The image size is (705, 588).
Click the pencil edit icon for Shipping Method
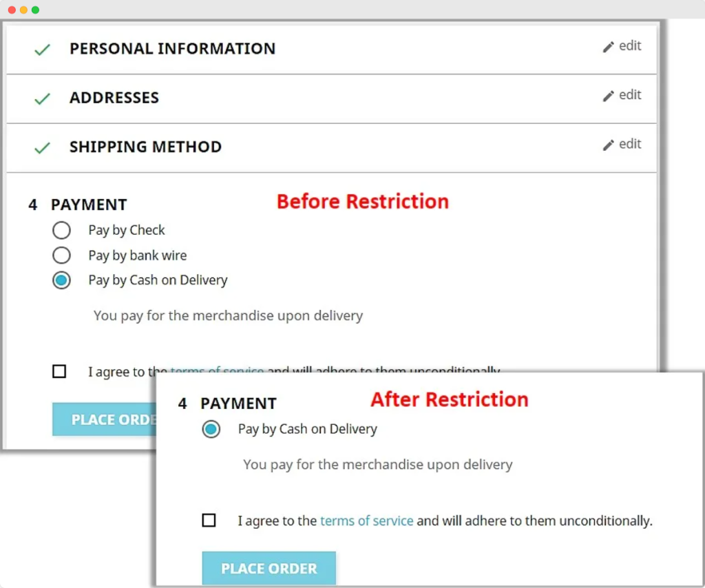(x=608, y=145)
